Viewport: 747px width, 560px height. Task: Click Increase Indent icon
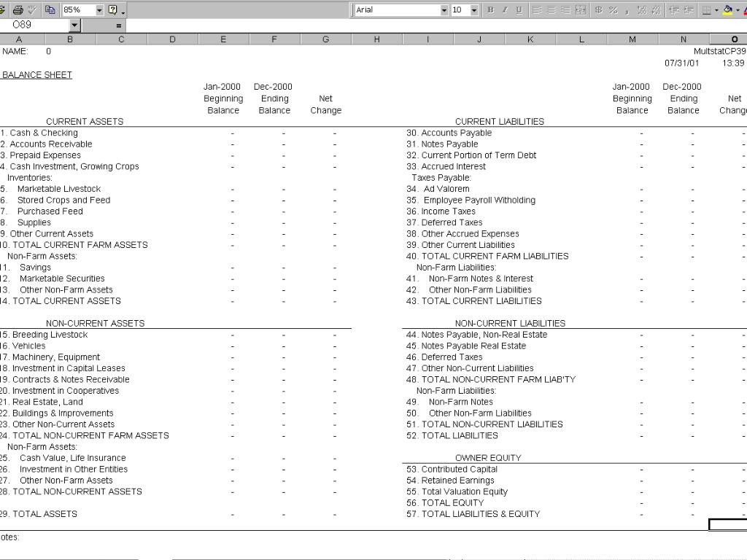point(688,9)
